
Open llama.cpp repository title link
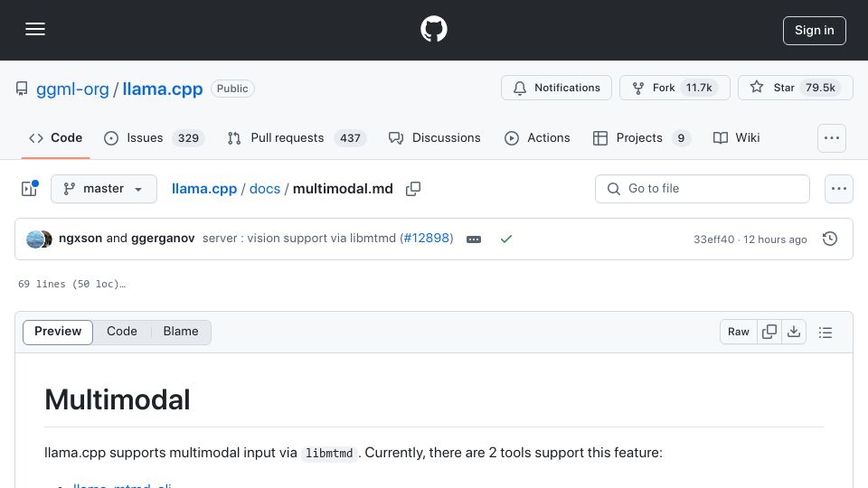click(x=162, y=89)
